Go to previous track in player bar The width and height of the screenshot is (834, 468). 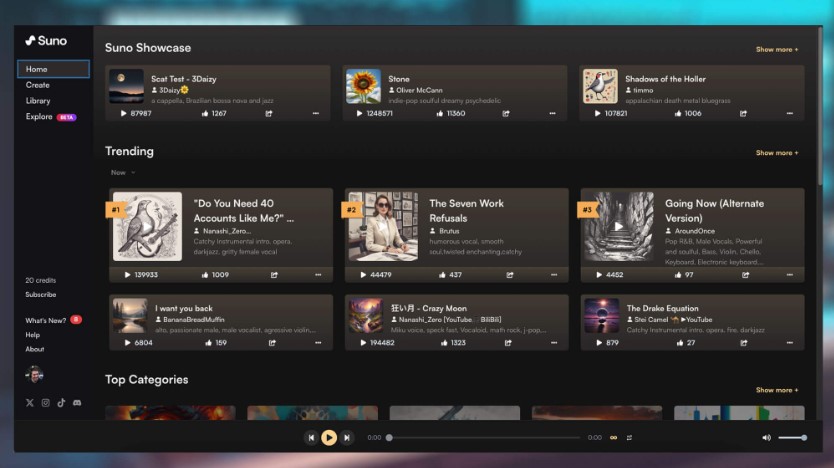(x=311, y=438)
